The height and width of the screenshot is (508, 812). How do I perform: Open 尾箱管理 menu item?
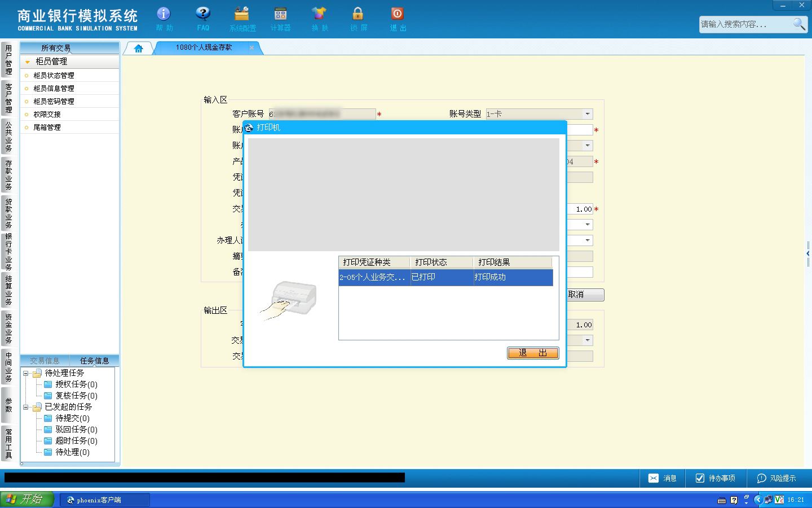tap(47, 127)
